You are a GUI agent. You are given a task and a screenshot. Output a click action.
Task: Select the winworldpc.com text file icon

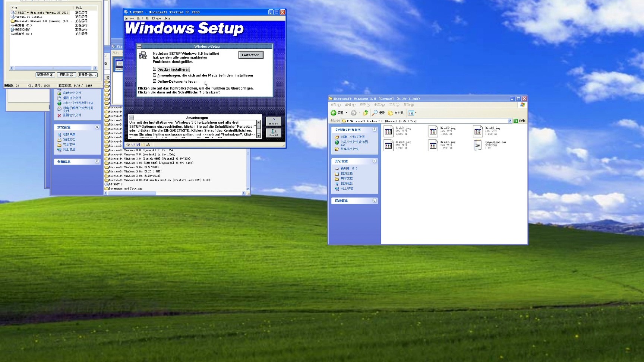tap(478, 145)
